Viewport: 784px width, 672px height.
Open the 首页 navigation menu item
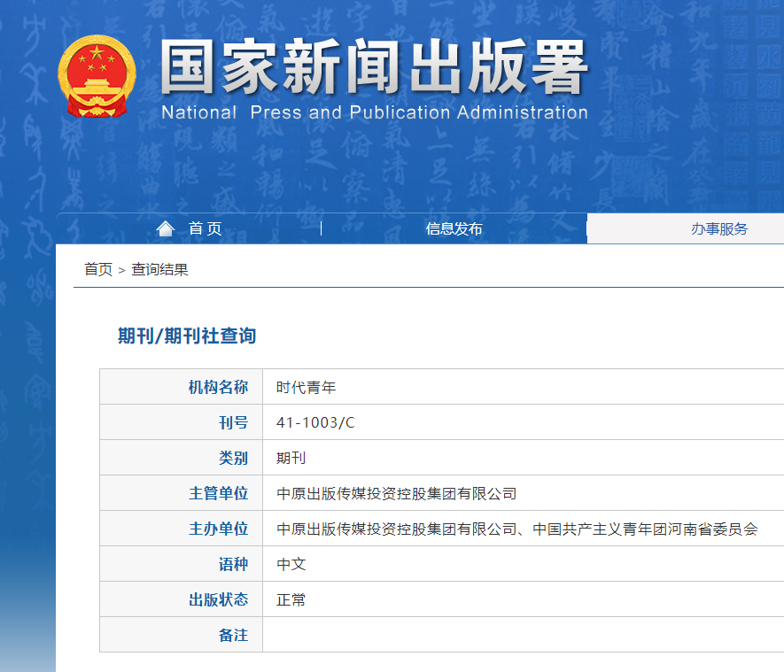(x=205, y=228)
